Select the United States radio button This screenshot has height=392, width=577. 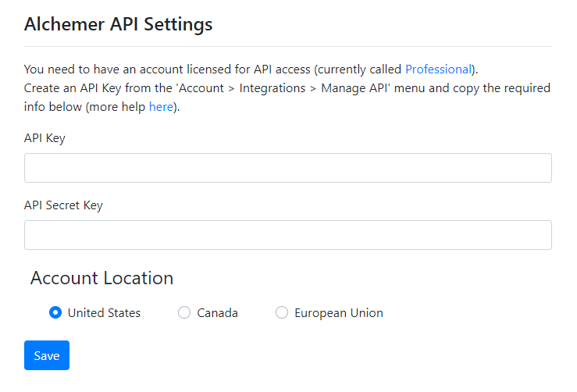pyautogui.click(x=55, y=312)
